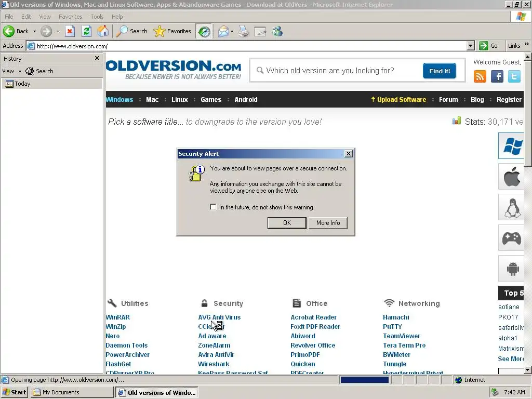The width and height of the screenshot is (532, 399).
Task: Click the Address bar URL field
Action: coord(251,46)
